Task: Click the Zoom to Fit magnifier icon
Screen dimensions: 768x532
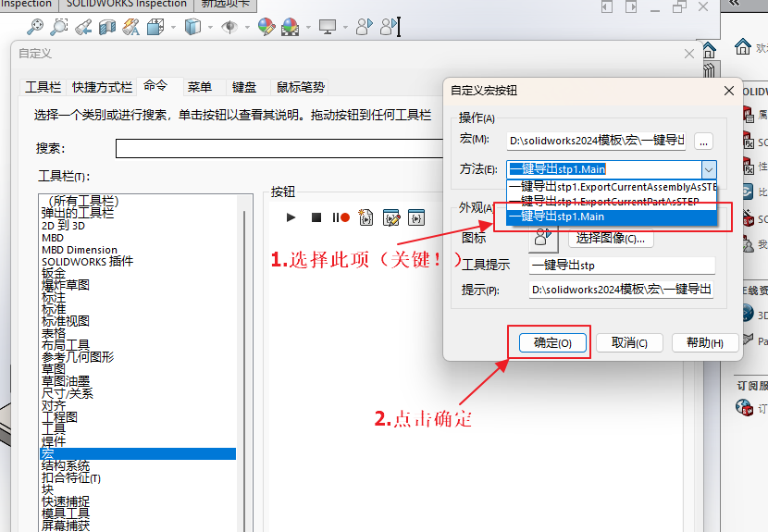Action: tap(36, 27)
